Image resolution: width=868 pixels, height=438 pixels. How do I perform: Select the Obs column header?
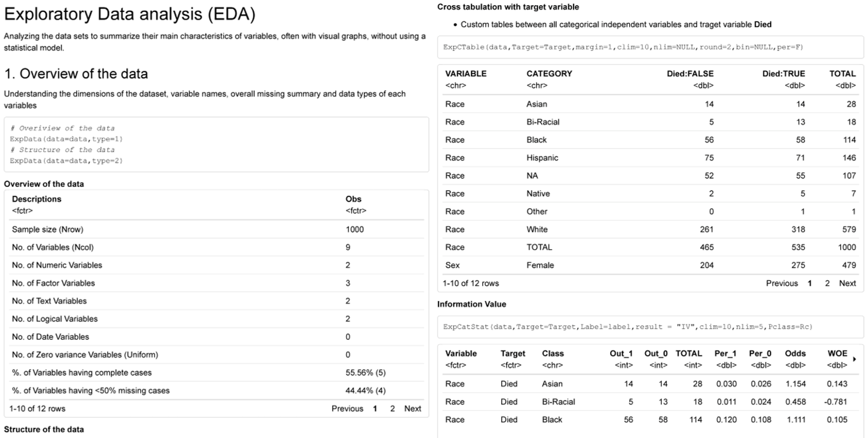pos(354,199)
